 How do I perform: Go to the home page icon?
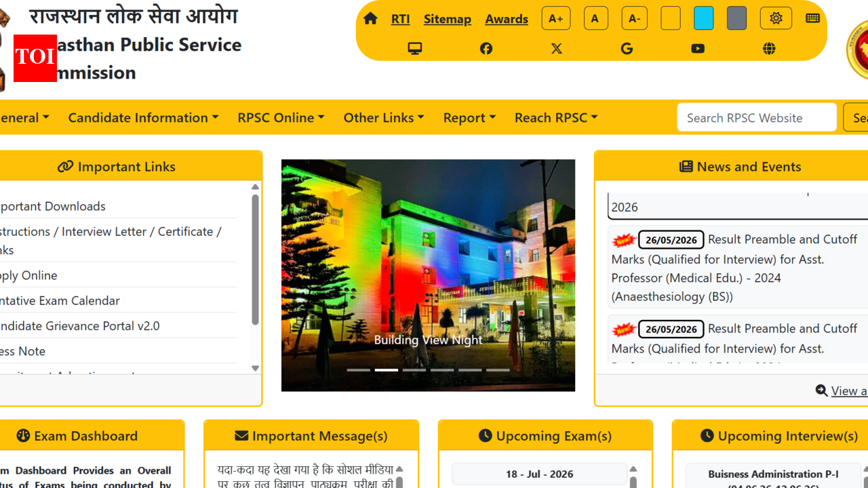(x=370, y=18)
